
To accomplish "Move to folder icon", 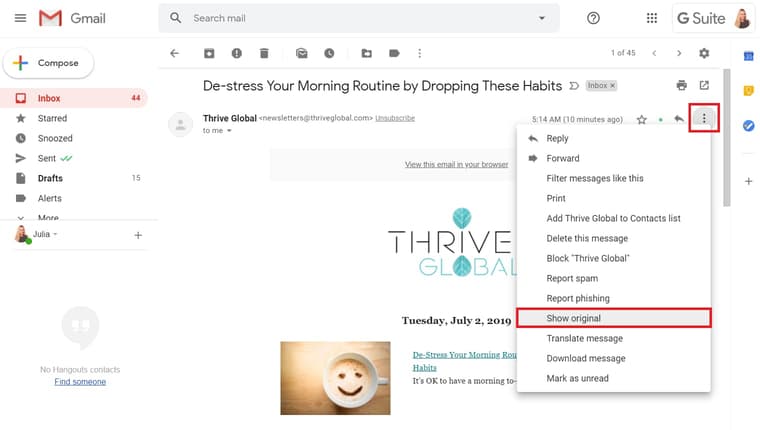I will 367,53.
